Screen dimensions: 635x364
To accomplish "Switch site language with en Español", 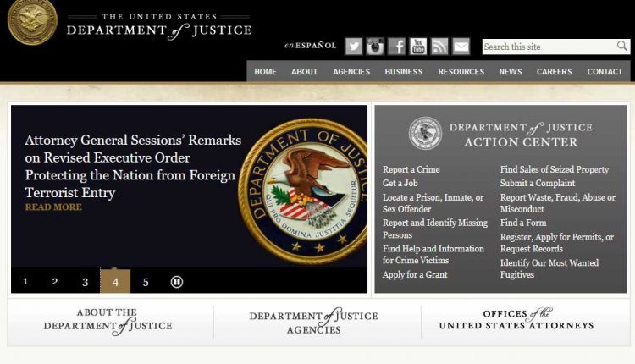I will 311,46.
